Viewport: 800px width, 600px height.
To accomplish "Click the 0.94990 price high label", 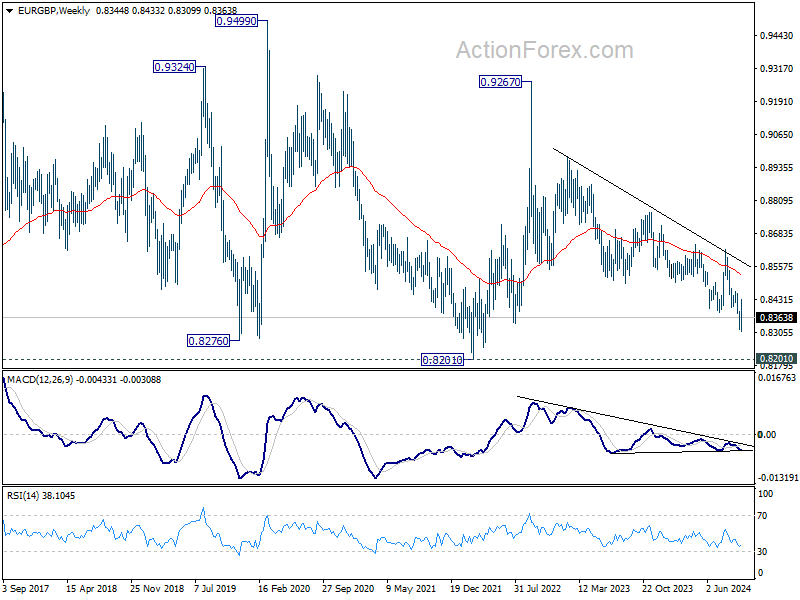I will [x=236, y=21].
